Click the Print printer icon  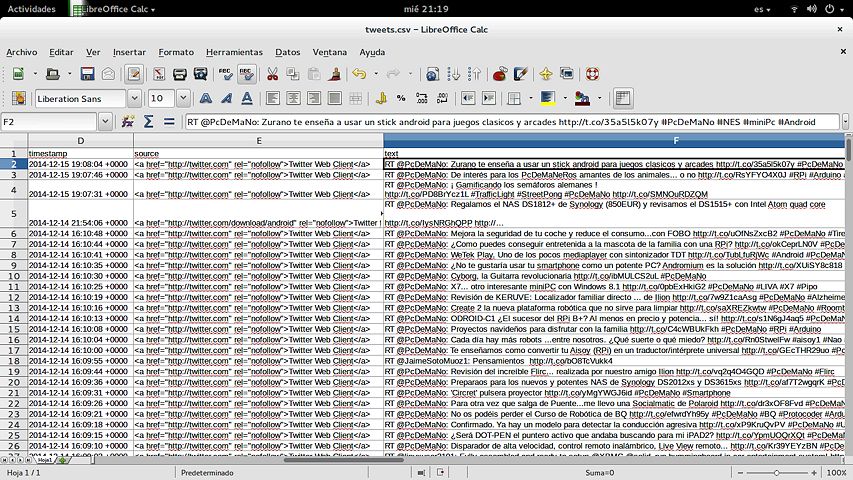tap(180, 74)
